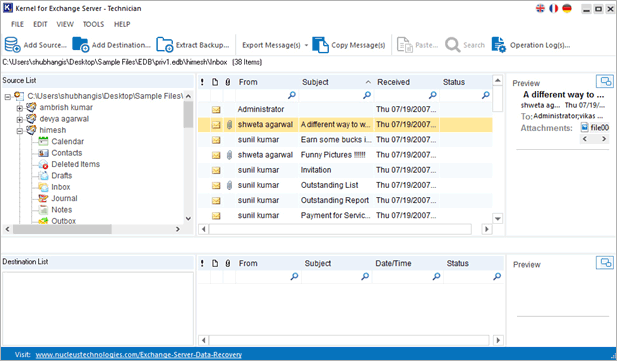
Task: Click the envelope icon of Administrator message
Action: [216, 109]
